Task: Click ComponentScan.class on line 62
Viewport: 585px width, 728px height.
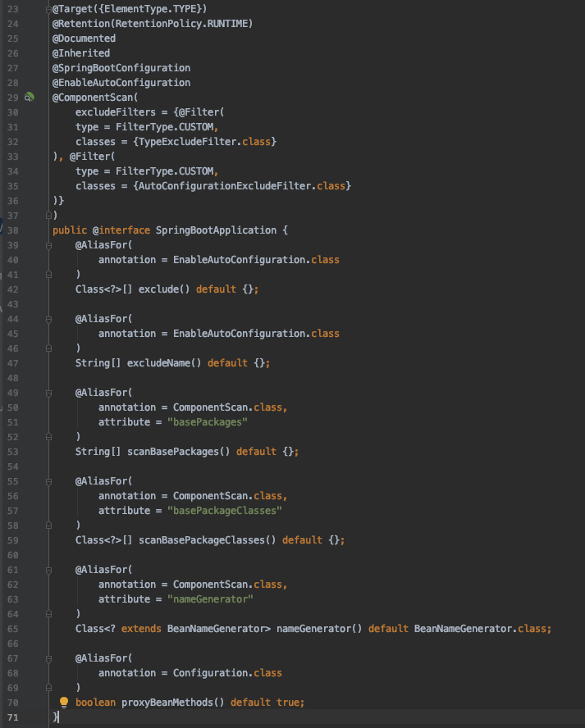Action: pos(227,585)
